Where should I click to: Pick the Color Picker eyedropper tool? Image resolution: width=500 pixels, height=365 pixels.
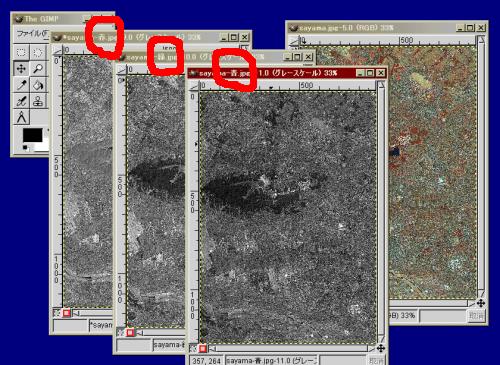point(21,85)
